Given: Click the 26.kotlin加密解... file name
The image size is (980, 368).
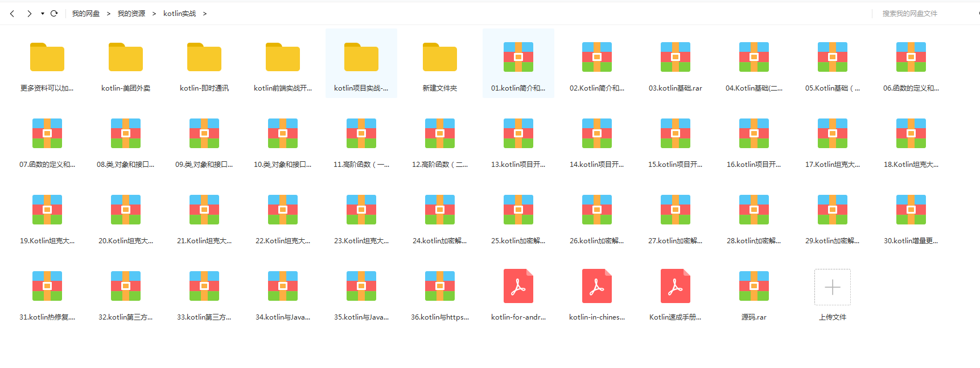Looking at the screenshot, I should tap(597, 241).
